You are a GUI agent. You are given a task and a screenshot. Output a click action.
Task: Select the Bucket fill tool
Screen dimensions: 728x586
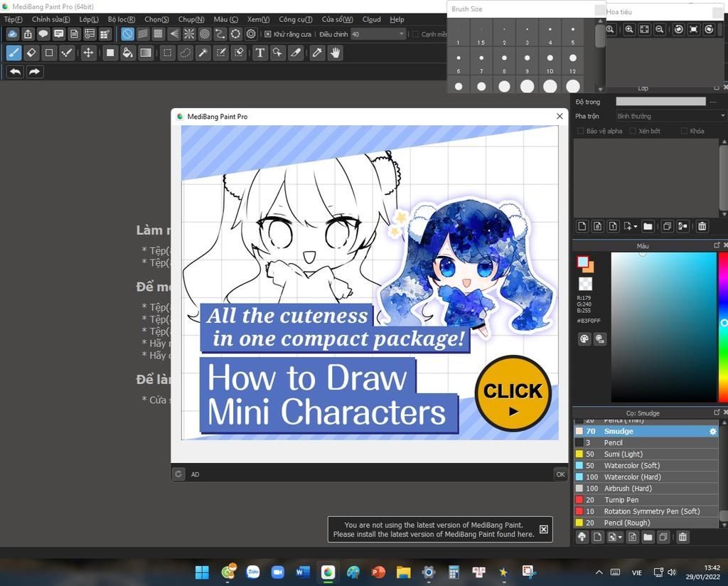[128, 53]
